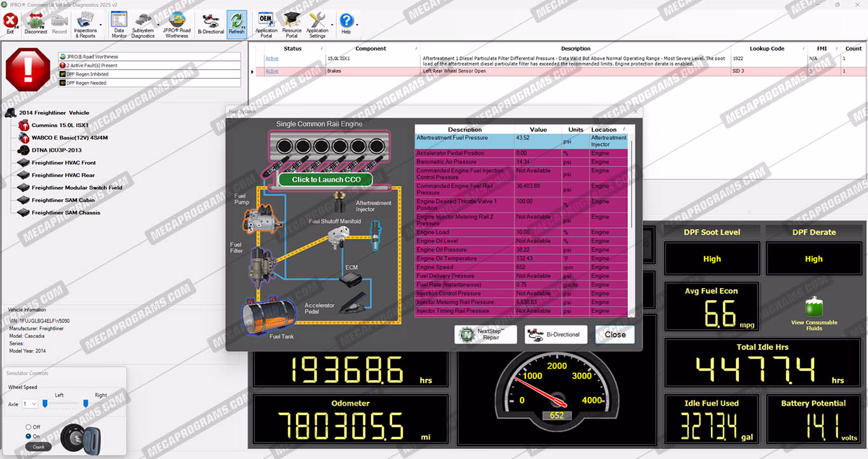Screen dimensions: 868x459
Task: Open Inspections & Reports tool
Action: point(85,24)
